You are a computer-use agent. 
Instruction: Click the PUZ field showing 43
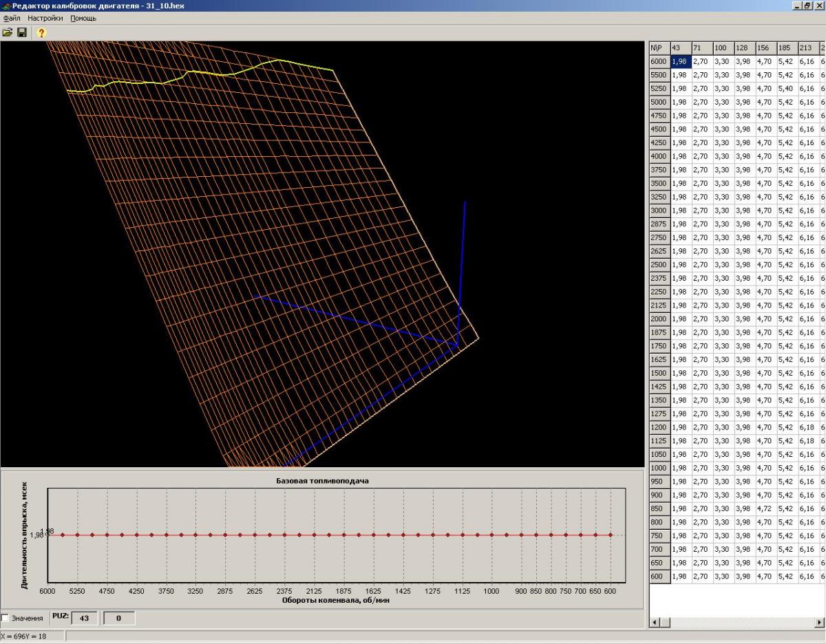coord(85,619)
